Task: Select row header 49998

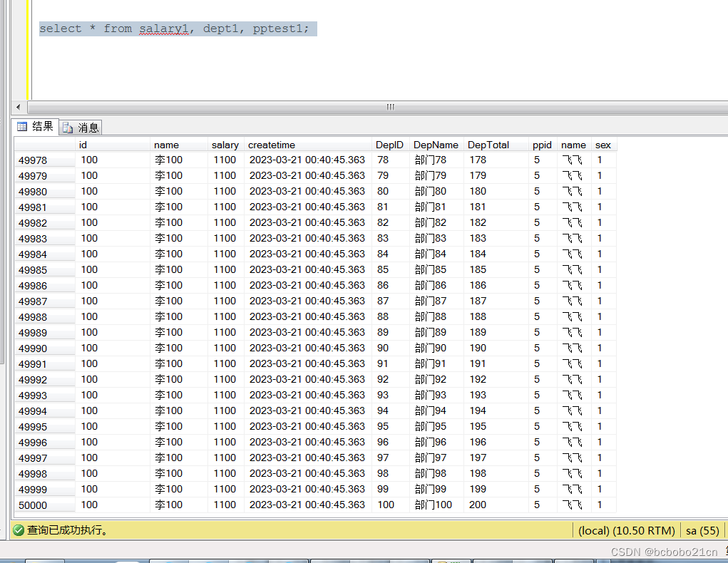Action: pyautogui.click(x=45, y=475)
